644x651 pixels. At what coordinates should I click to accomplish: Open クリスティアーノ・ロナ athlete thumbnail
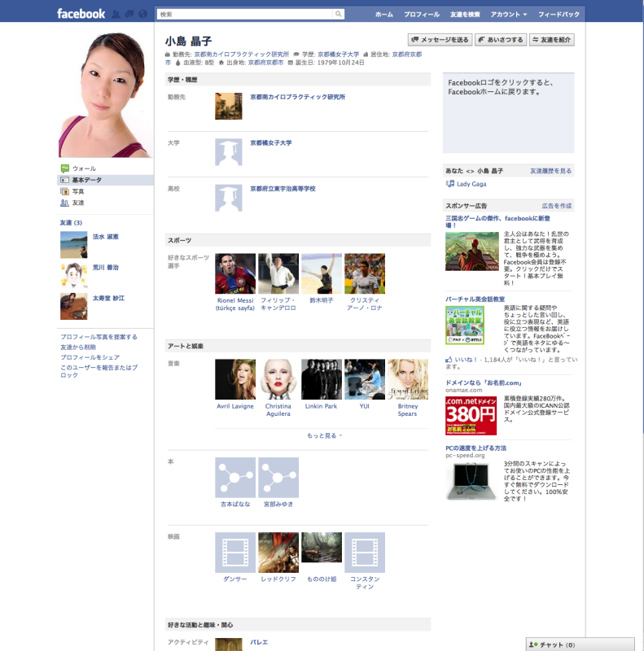click(365, 273)
